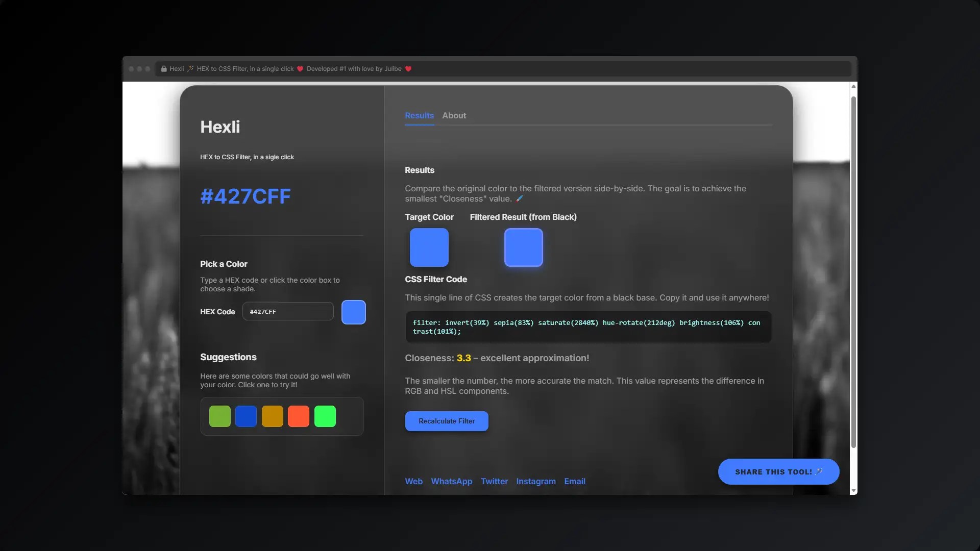Follow the Twitter link
The width and height of the screenshot is (980, 551).
[494, 481]
